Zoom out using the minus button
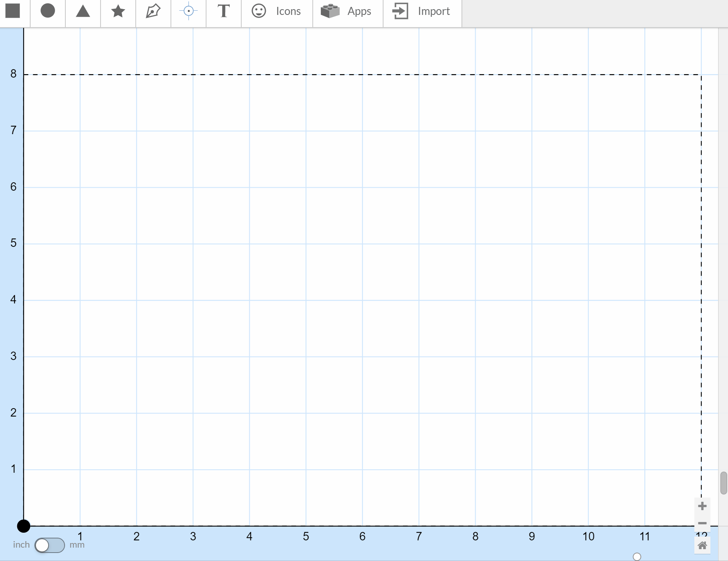 pyautogui.click(x=702, y=524)
